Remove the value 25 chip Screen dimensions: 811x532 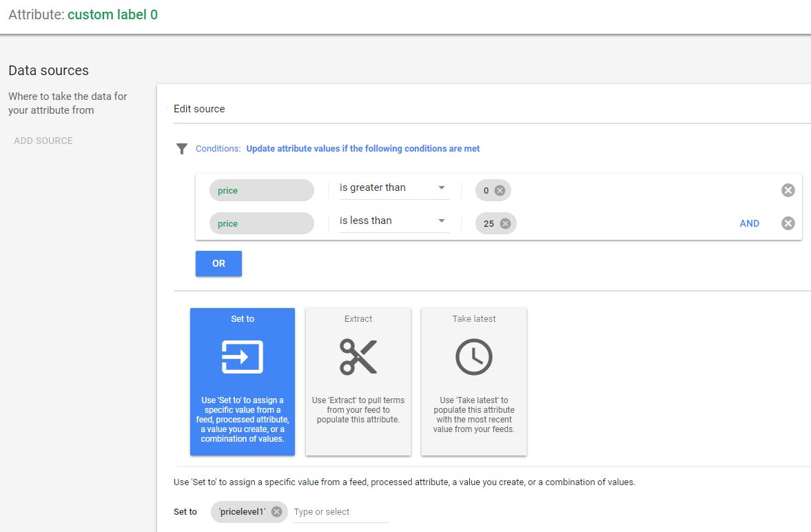coord(505,223)
